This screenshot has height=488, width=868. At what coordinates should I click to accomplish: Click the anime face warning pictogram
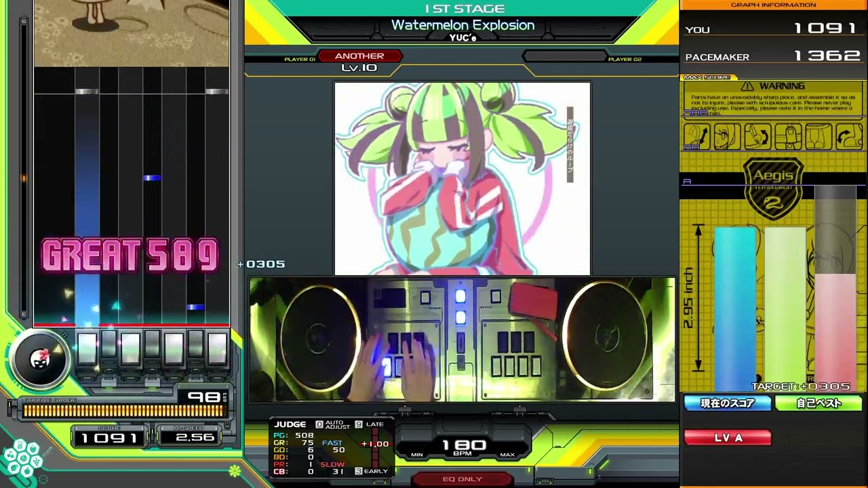[726, 137]
